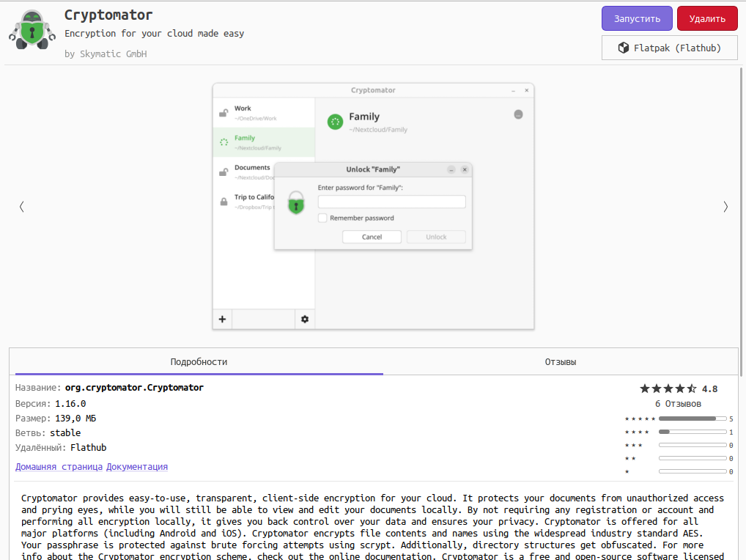This screenshot has width=746, height=560.
Task: Select Documents vault in the screenshot
Action: 243,172
